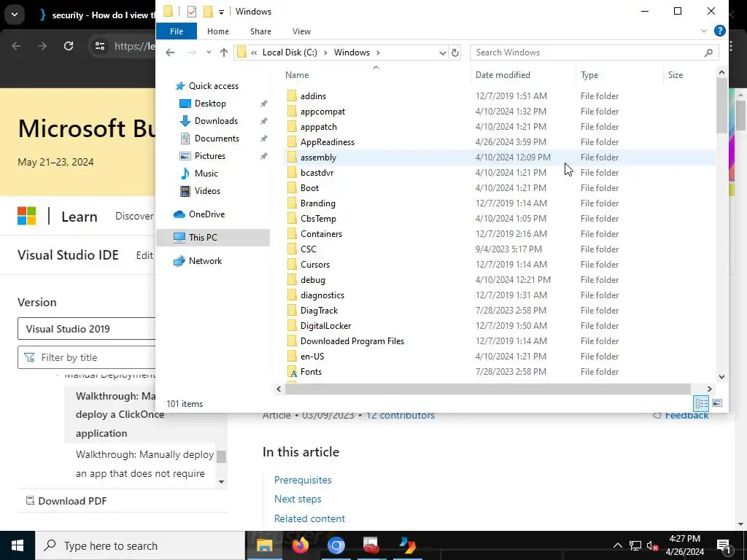Open Next steps link in article
This screenshot has width=747, height=560.
pyautogui.click(x=298, y=499)
